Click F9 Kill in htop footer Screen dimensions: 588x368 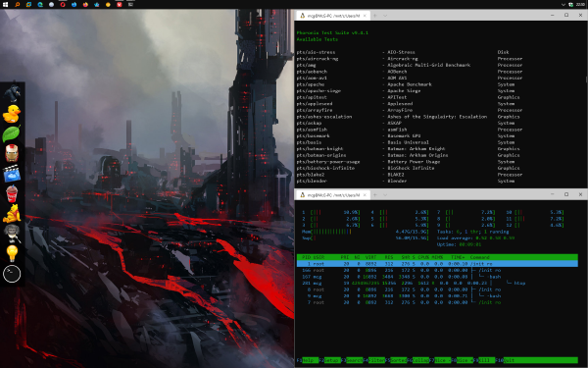484,360
